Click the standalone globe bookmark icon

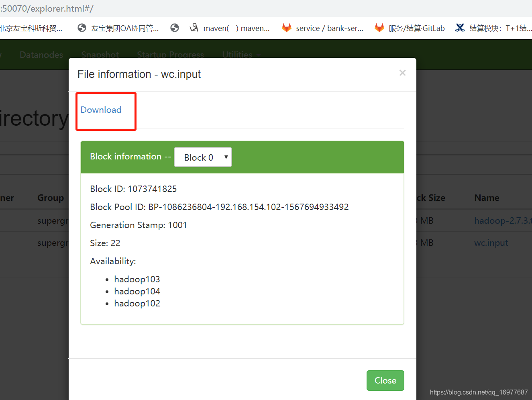[x=175, y=28]
